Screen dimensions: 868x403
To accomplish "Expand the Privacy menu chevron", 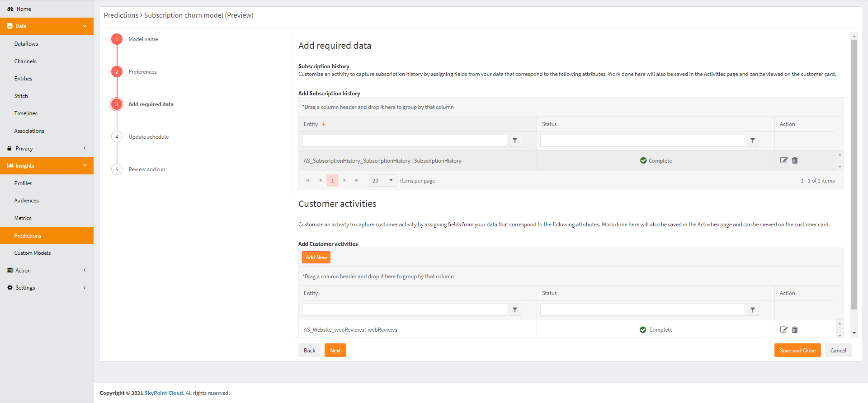I will (85, 148).
